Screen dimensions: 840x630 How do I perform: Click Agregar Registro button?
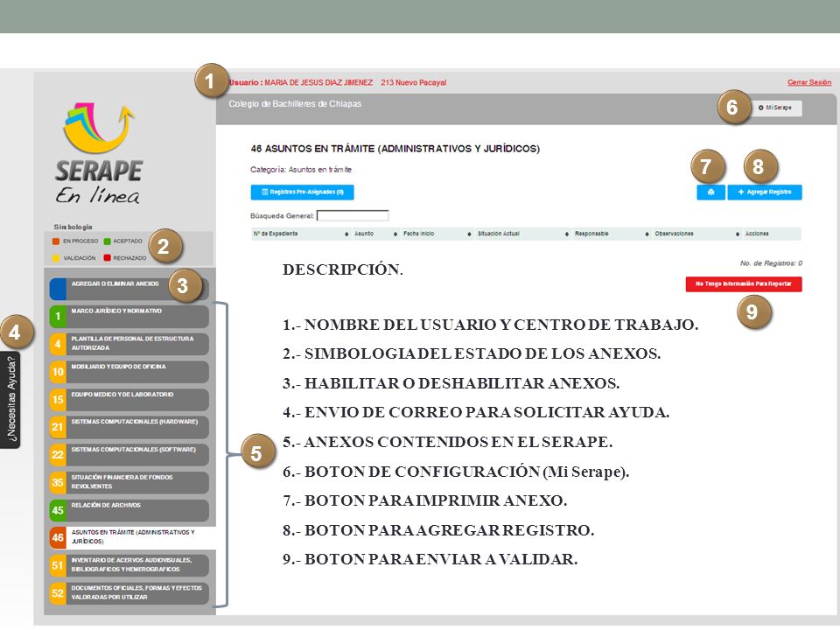pyautogui.click(x=765, y=192)
